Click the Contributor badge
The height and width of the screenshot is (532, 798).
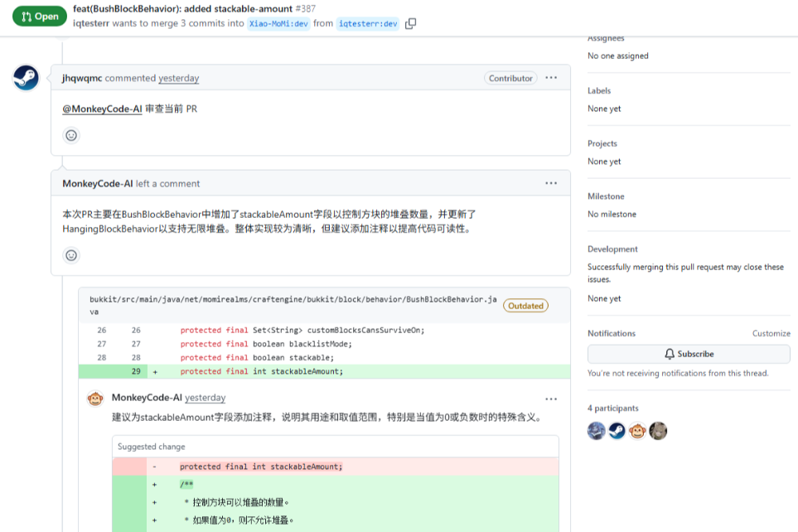pyautogui.click(x=510, y=78)
